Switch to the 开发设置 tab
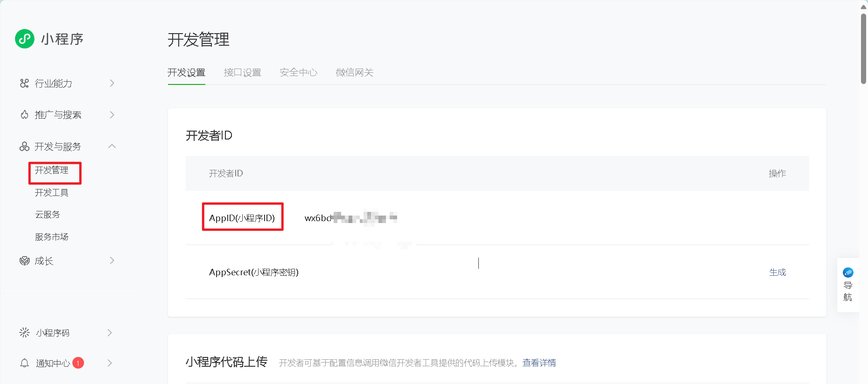This screenshot has height=384, width=868. coord(186,73)
